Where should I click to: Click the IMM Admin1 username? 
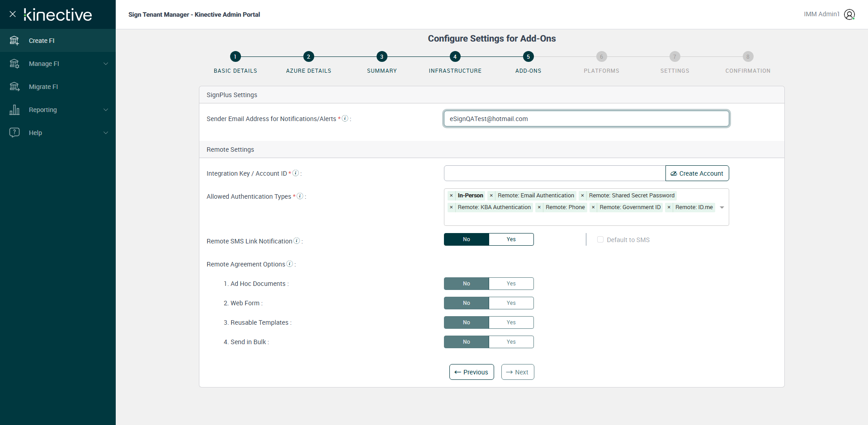coord(821,14)
